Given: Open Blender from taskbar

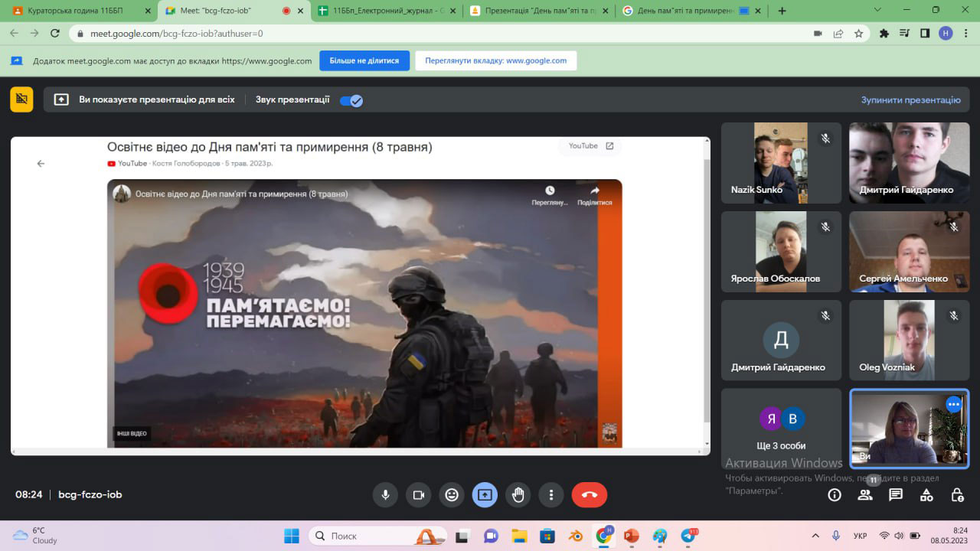Looking at the screenshot, I should (x=575, y=536).
